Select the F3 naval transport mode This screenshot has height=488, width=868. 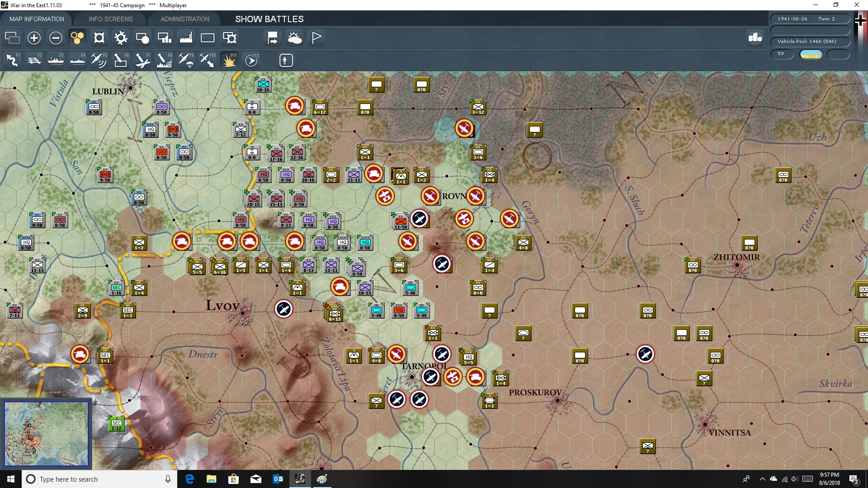[x=56, y=60]
